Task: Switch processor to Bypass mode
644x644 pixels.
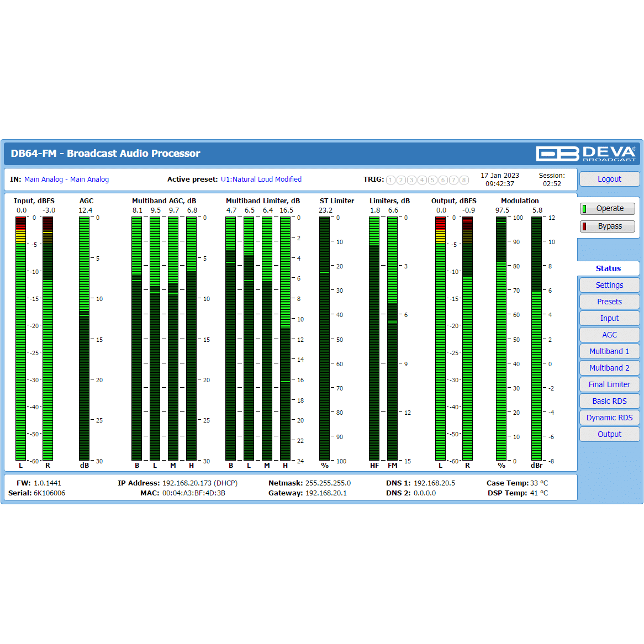Action: click(x=607, y=226)
